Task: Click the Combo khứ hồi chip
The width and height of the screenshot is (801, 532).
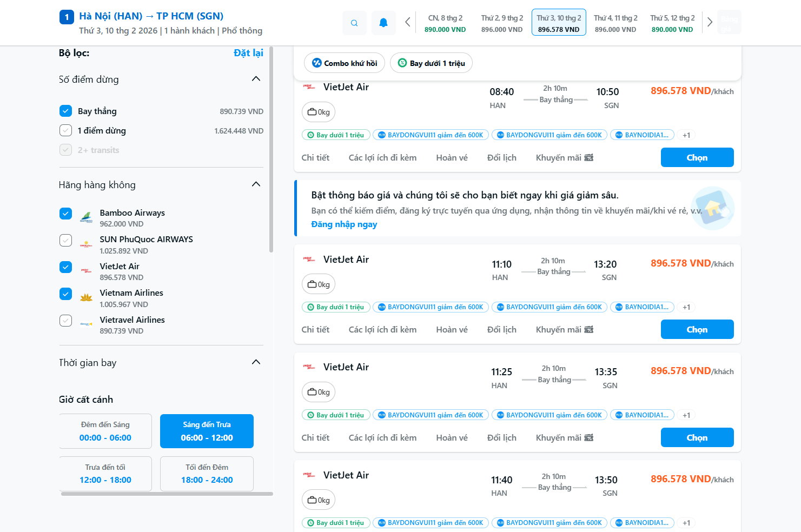Action: point(345,63)
